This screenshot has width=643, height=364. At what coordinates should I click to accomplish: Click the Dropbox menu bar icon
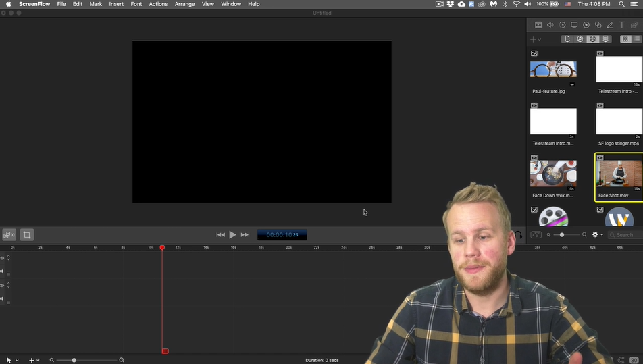click(451, 4)
